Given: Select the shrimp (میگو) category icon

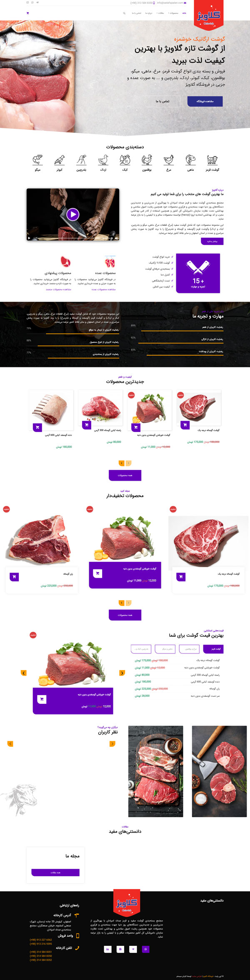Looking at the screenshot, I should [x=38, y=160].
